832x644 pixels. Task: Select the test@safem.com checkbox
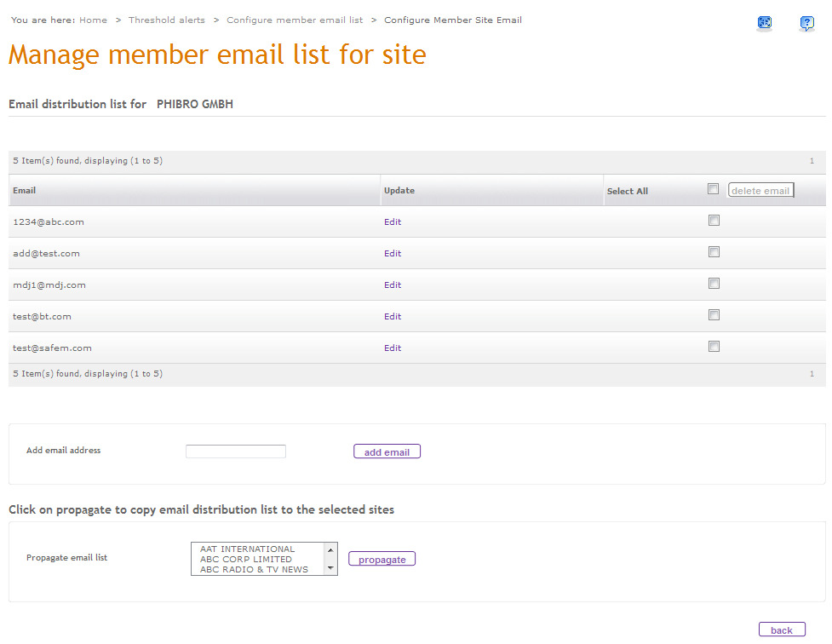pyautogui.click(x=714, y=347)
